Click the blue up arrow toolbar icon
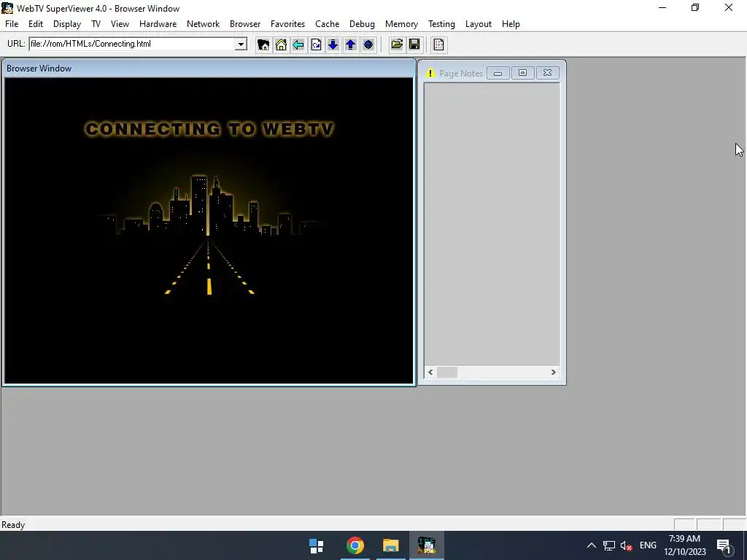The width and height of the screenshot is (747, 560). (x=351, y=44)
